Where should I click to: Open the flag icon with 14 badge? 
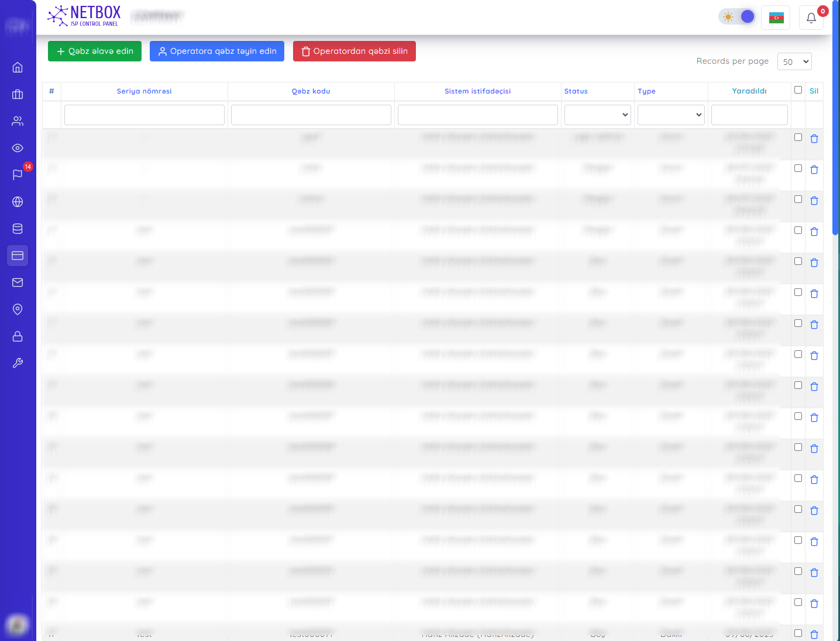pyautogui.click(x=18, y=175)
